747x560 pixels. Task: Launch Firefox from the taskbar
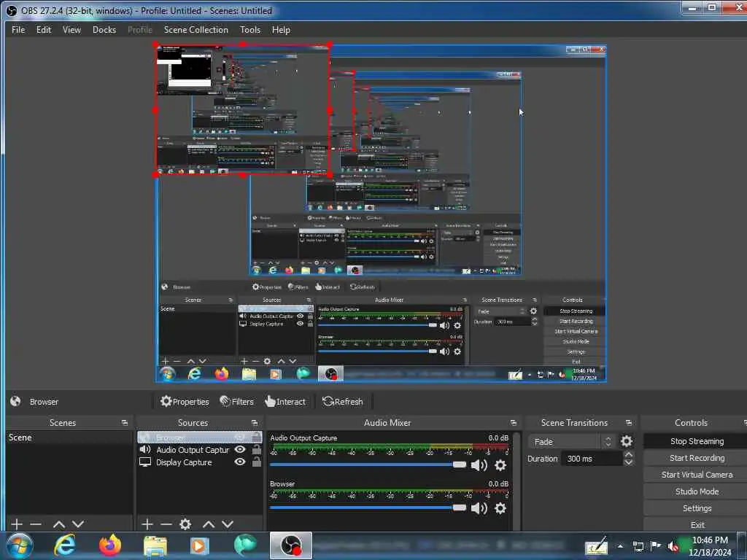click(110, 545)
